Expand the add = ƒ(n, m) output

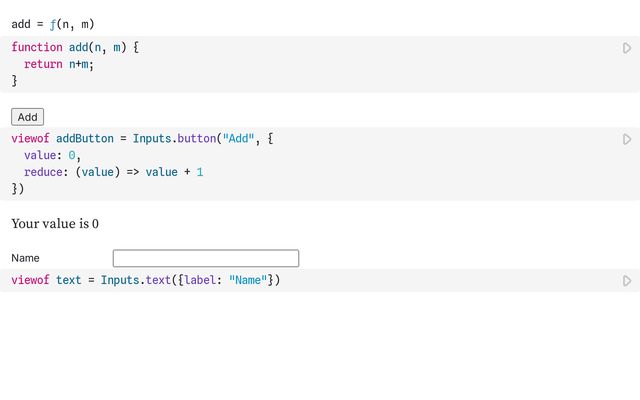52,24
